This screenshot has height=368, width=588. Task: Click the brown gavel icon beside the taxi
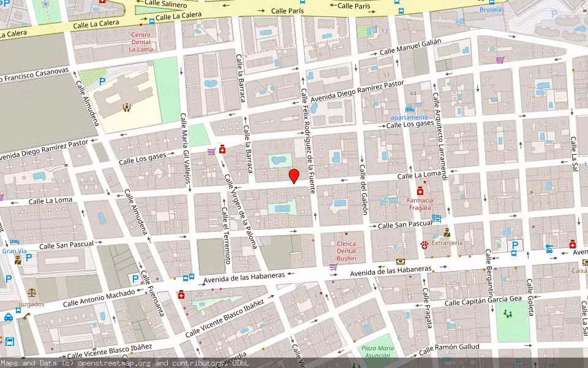[x=26, y=316]
